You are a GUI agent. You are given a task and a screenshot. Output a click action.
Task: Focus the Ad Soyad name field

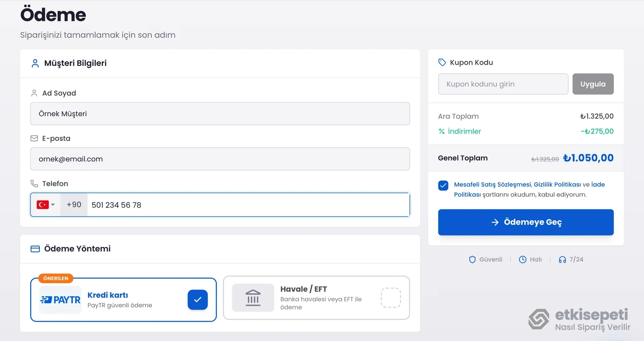220,114
